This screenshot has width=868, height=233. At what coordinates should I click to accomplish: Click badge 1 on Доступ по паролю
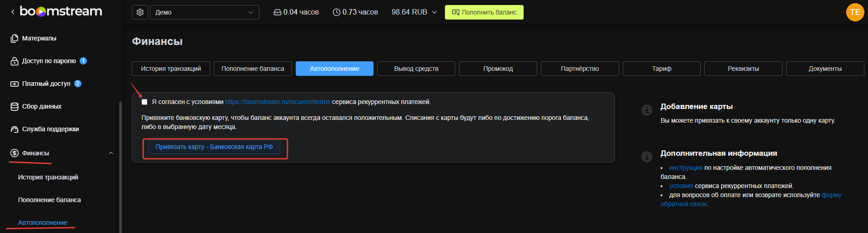[83, 61]
